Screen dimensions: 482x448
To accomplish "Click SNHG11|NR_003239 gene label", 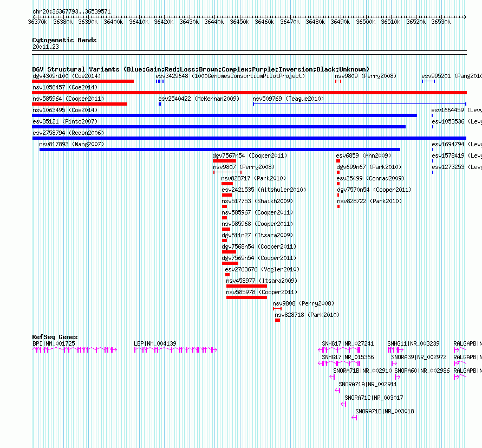I will 413,343.
